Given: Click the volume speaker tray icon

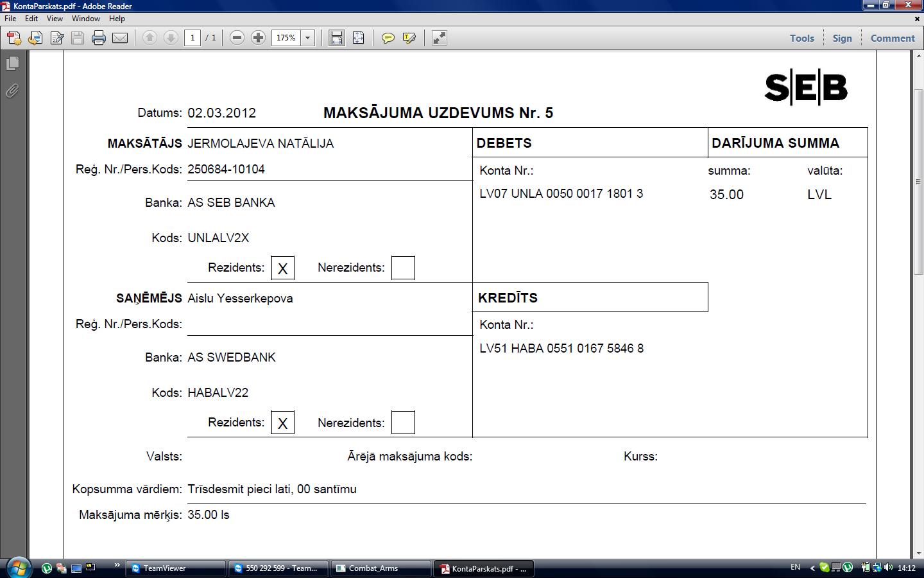Looking at the screenshot, I should tap(889, 568).
